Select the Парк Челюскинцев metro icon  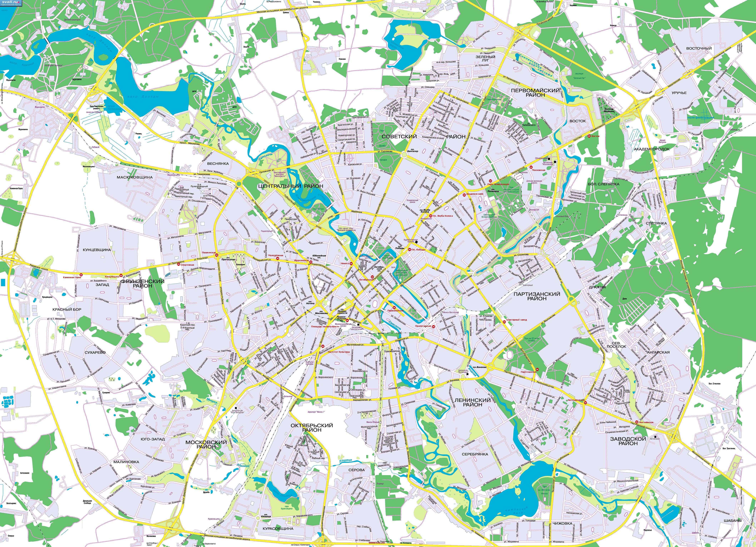tap(490, 181)
